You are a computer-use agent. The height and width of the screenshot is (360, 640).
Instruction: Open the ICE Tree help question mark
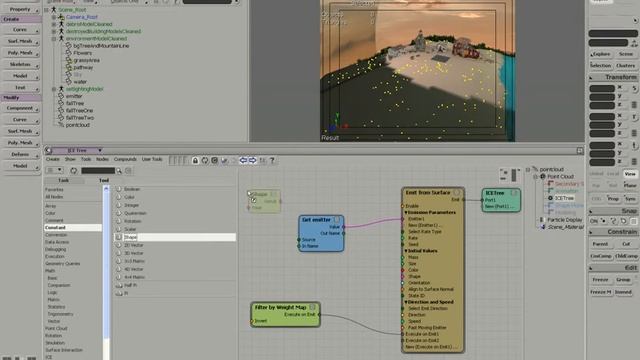point(272,160)
